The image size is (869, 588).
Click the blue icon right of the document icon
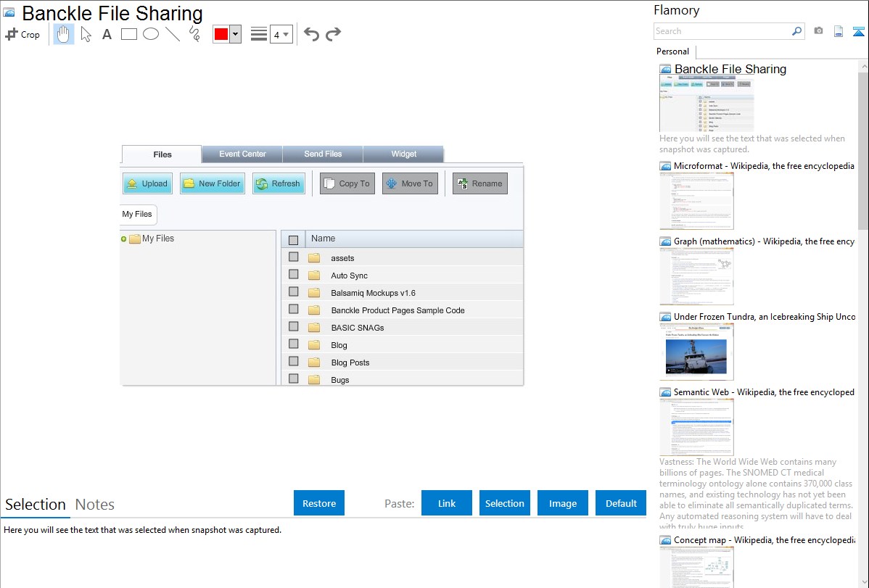[x=858, y=31]
